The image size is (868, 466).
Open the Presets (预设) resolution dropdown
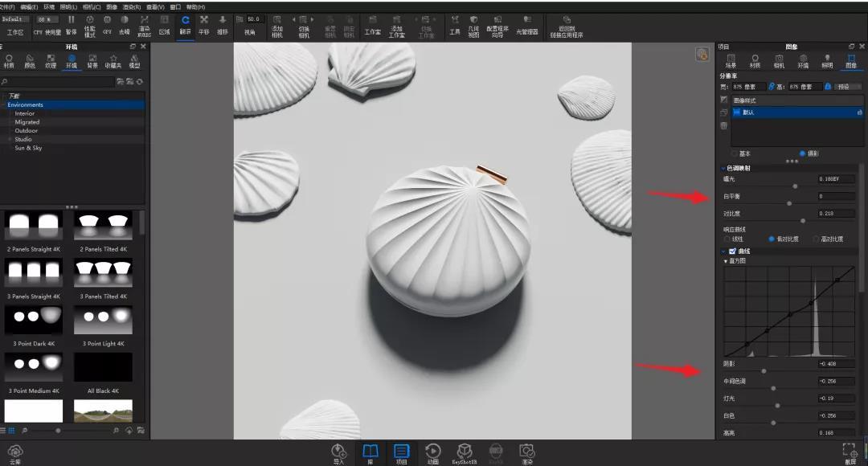coord(848,87)
